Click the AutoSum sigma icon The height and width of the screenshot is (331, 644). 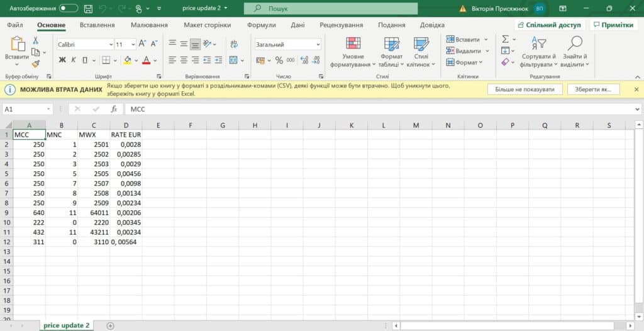505,39
